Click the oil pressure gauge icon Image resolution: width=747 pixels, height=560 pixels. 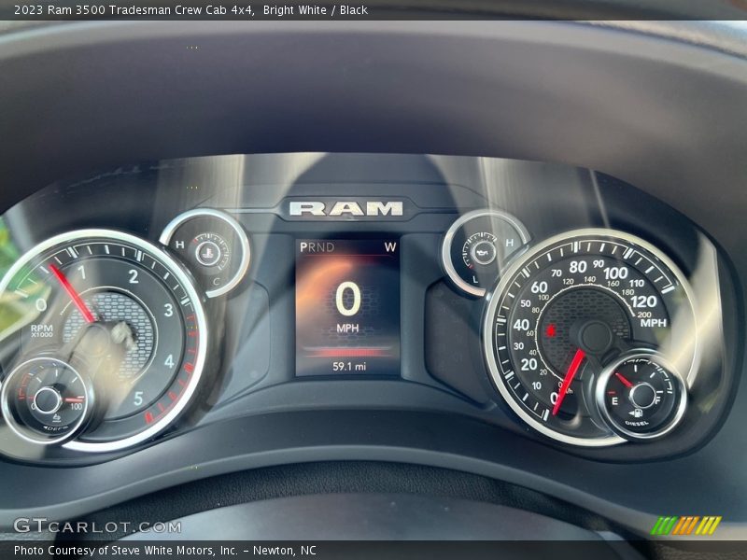tap(484, 251)
